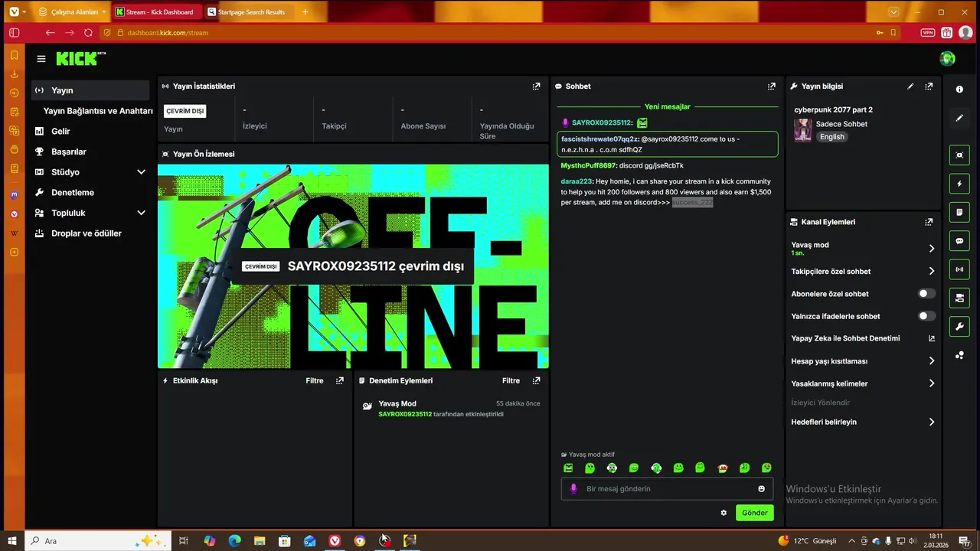Pop out the Yayın İstatistikleri panel
Screen dimensions: 980x551
[x=536, y=86]
